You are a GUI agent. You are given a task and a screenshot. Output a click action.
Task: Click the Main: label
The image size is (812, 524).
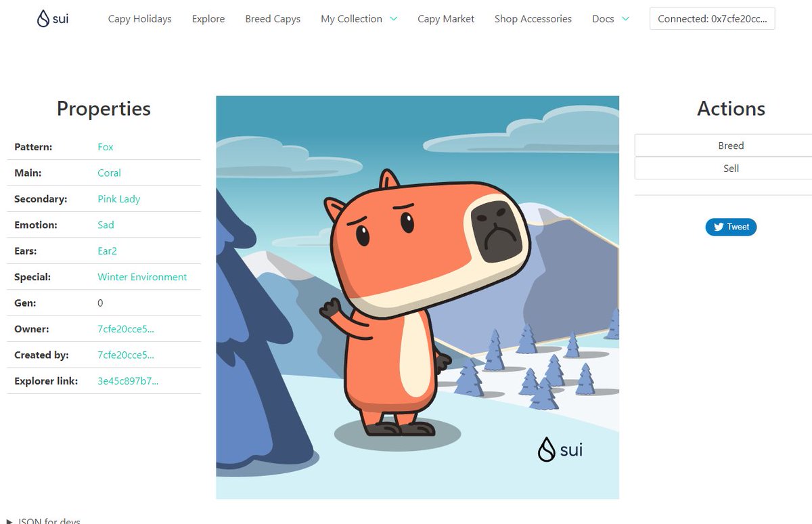click(x=28, y=173)
